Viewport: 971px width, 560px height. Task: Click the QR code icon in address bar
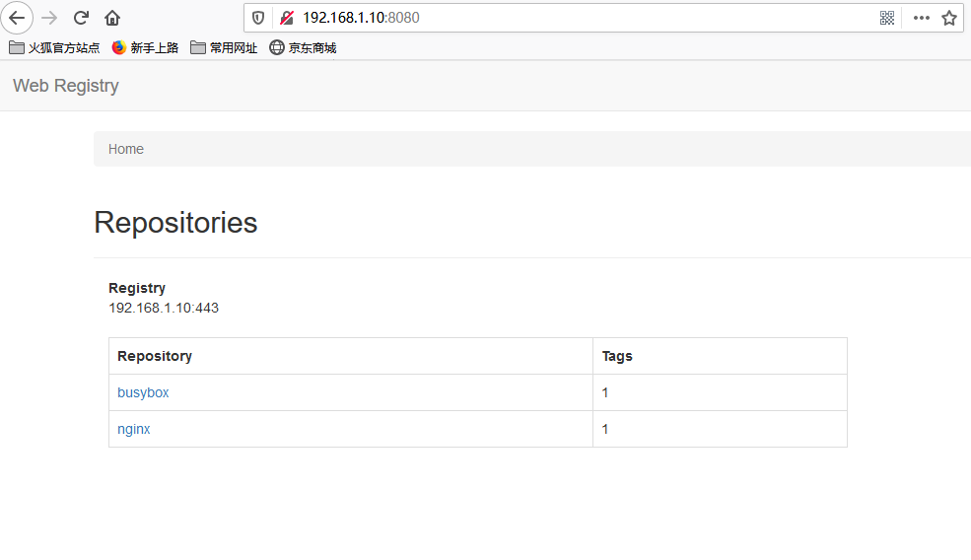pos(887,18)
